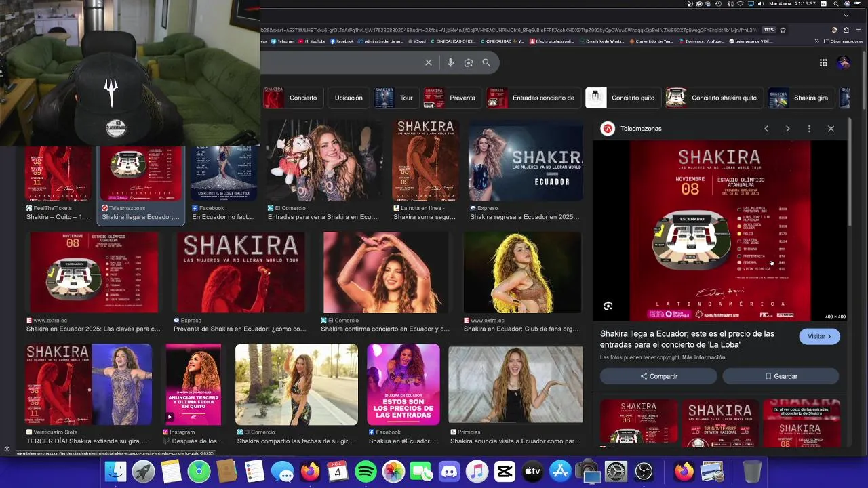Open Discord from the dock
The image size is (868, 488).
point(449,471)
